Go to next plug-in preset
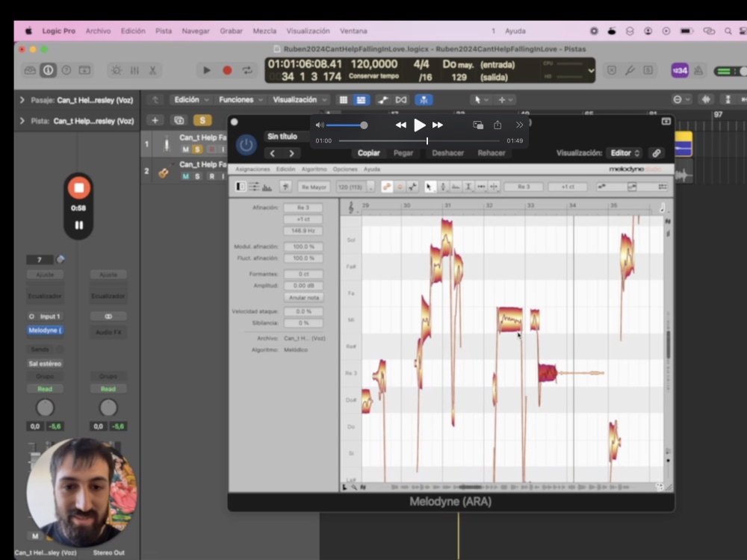747x560 pixels. click(x=291, y=153)
